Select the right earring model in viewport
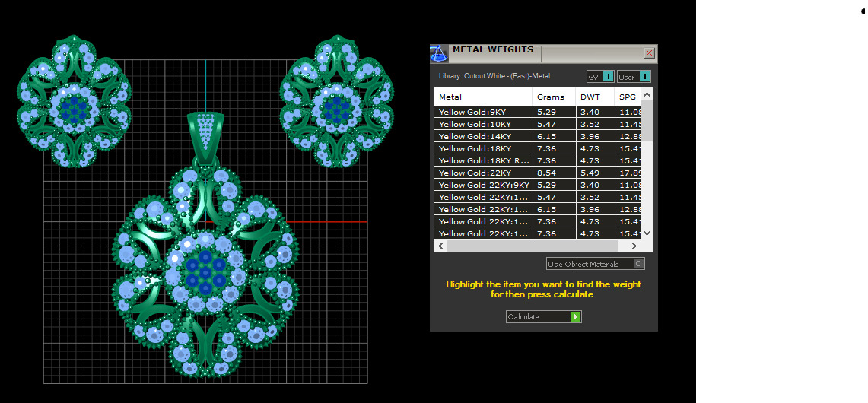Screen dimensions: 868x403 336,101
